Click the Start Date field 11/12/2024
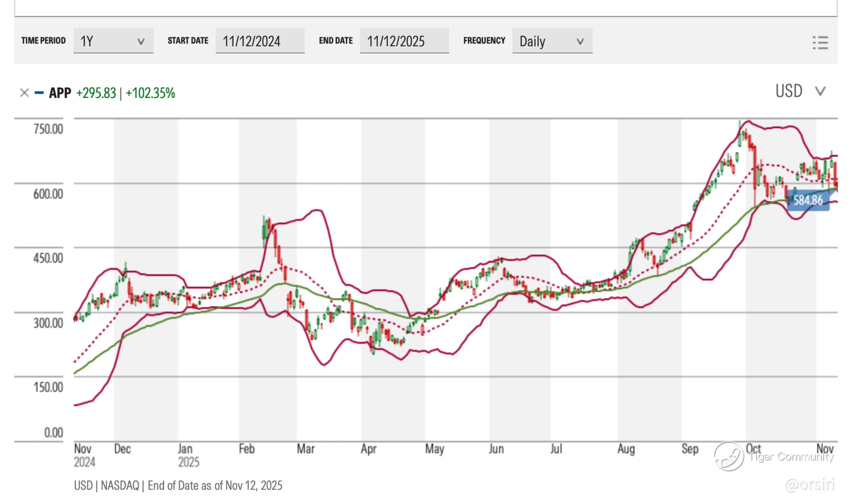 (x=260, y=41)
